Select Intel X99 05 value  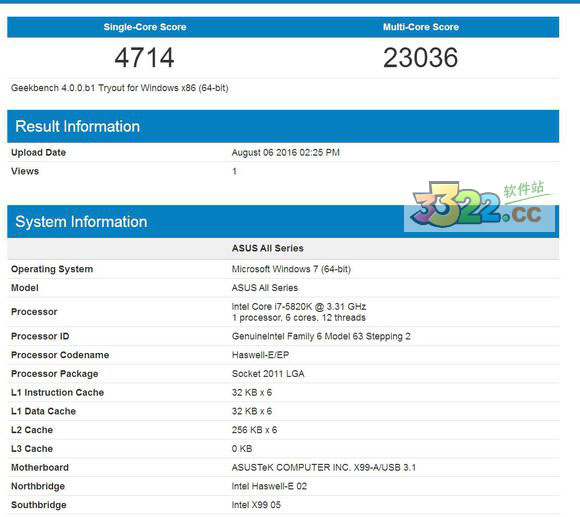pyautogui.click(x=256, y=505)
